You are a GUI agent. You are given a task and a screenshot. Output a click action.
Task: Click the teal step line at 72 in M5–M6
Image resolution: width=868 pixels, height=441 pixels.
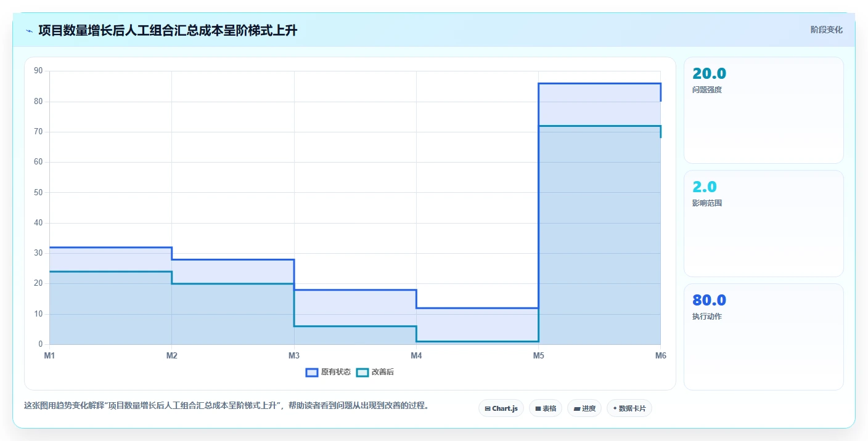click(x=600, y=126)
